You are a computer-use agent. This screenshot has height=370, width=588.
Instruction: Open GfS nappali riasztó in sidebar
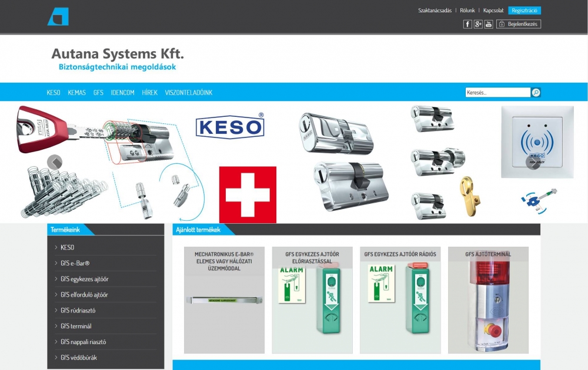point(83,342)
